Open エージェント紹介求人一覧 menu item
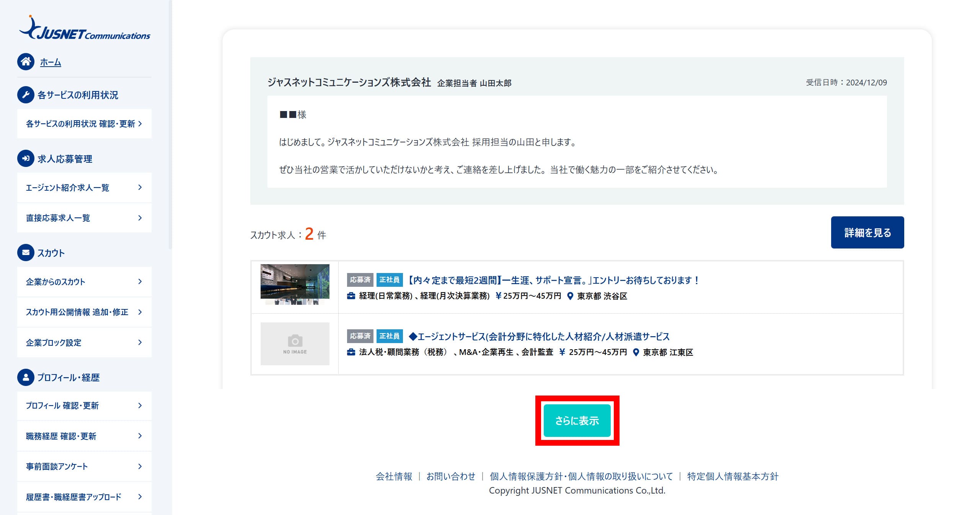980x515 pixels. click(84, 188)
